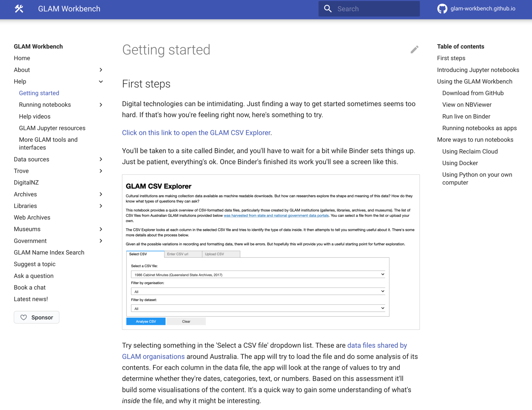Go to Home in sidebar
Image resolution: width=532 pixels, height=410 pixels.
coord(22,58)
